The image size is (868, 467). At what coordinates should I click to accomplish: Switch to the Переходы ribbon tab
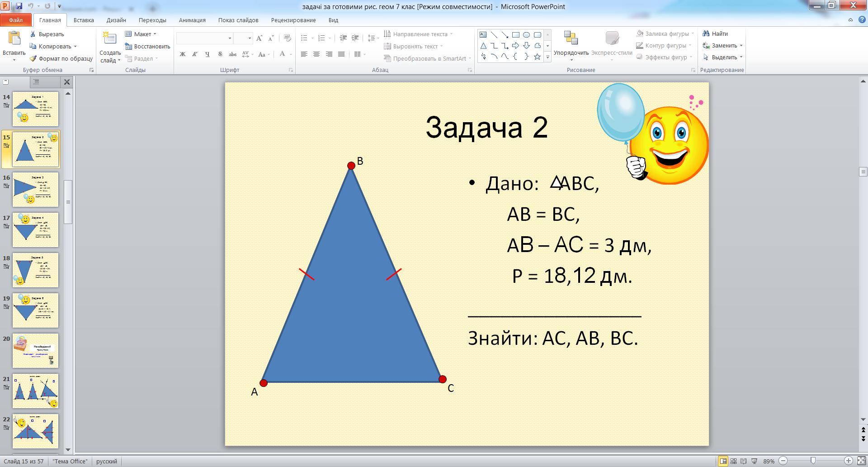[x=152, y=20]
